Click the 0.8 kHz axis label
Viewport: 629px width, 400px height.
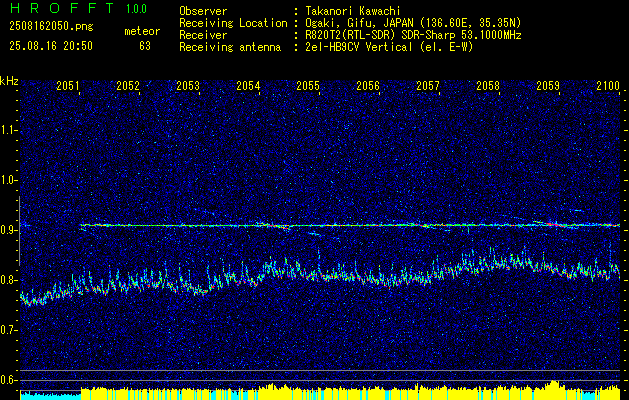(x=8, y=280)
